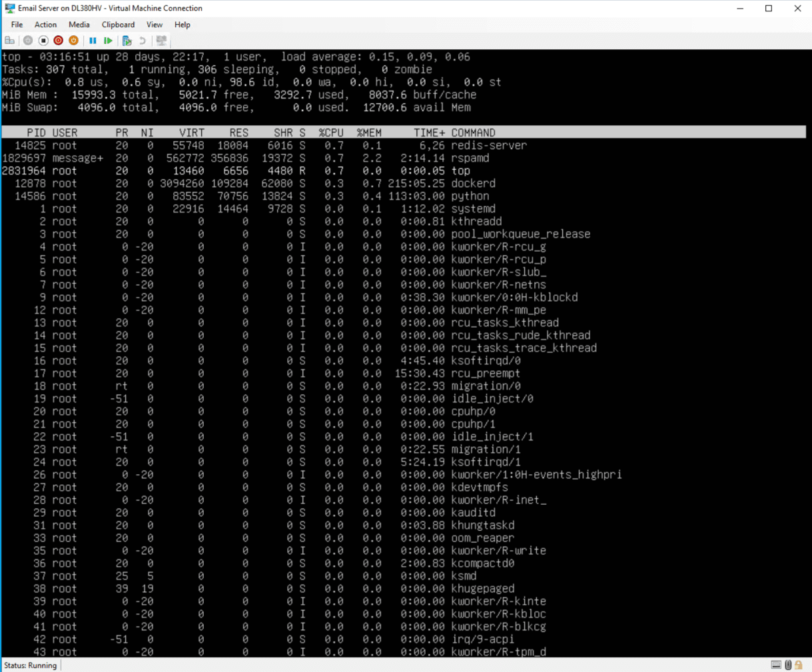Click the Status: Running label
Screen dimensions: 812x672
30,665
